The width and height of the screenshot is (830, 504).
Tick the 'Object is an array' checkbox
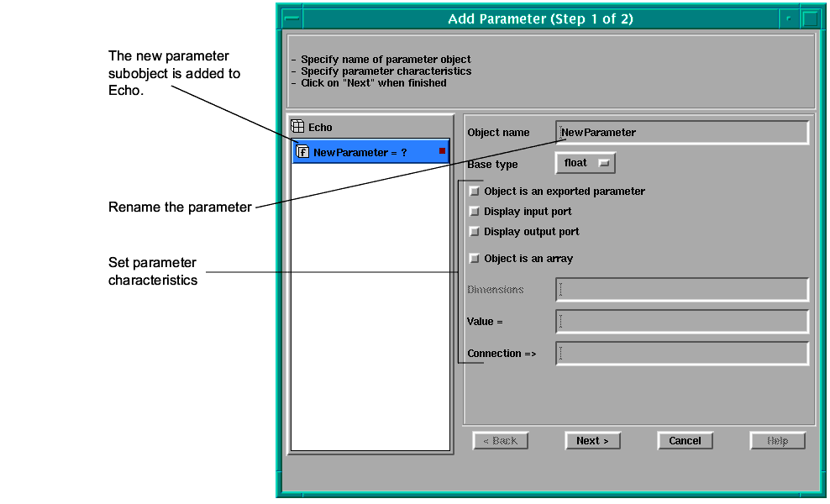[475, 259]
